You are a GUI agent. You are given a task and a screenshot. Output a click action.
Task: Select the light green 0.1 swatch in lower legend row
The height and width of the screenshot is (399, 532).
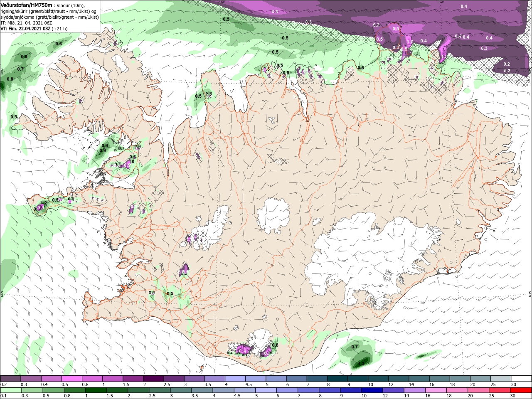coord(11,390)
